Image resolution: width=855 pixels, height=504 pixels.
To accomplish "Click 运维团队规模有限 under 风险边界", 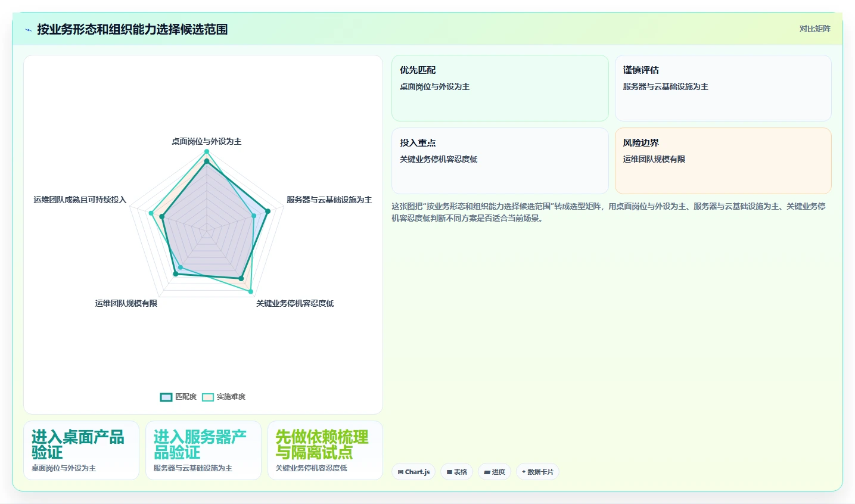I will 654,159.
